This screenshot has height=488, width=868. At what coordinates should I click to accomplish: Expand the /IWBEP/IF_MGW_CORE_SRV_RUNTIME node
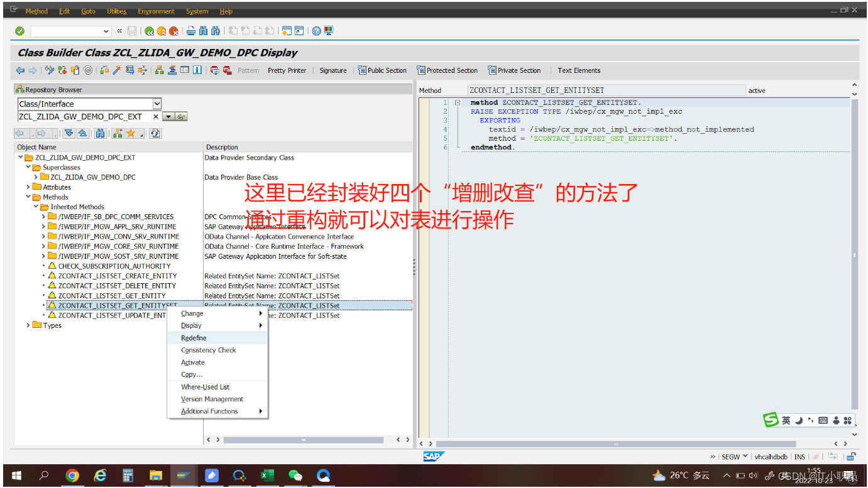point(43,246)
